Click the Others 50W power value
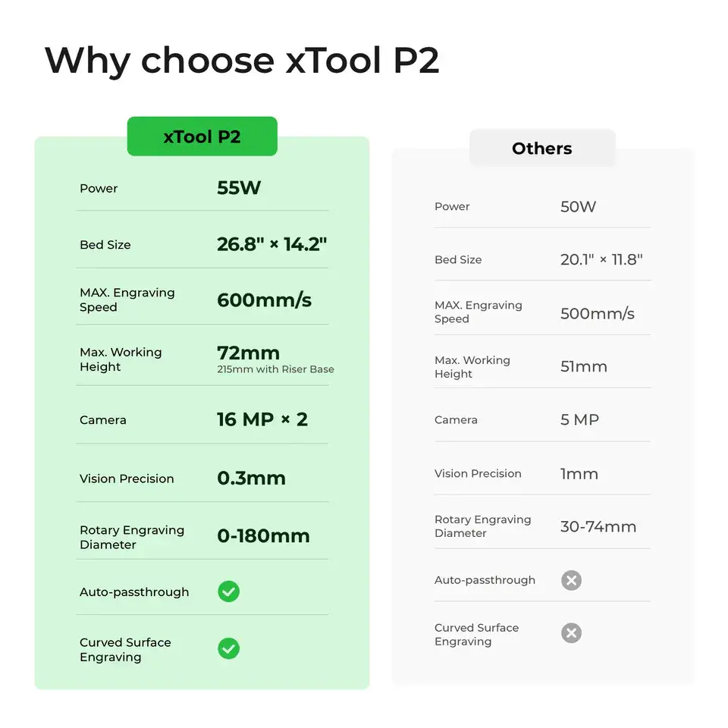The image size is (728, 728). 578,206
